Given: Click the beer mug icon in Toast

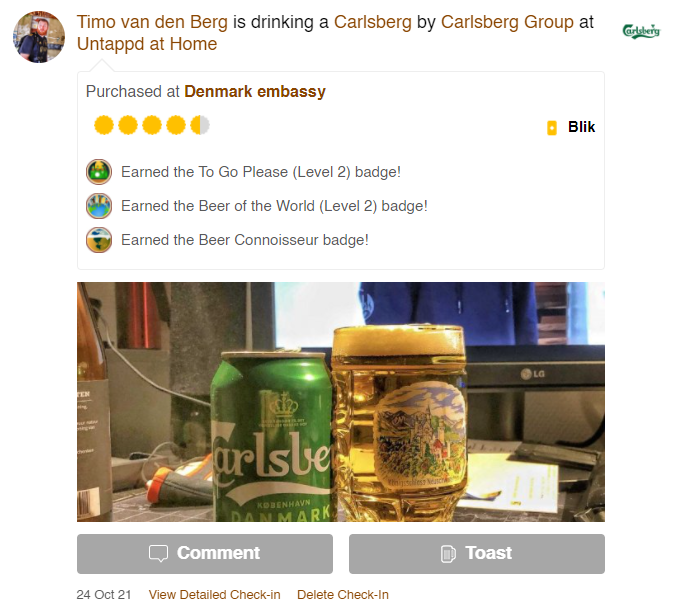Looking at the screenshot, I should (x=448, y=554).
